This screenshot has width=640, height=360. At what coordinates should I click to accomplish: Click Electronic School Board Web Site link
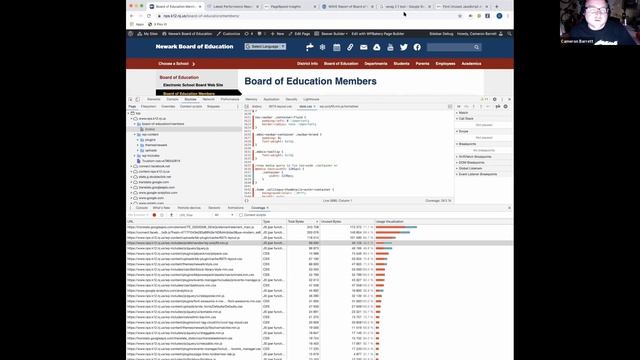(x=193, y=85)
